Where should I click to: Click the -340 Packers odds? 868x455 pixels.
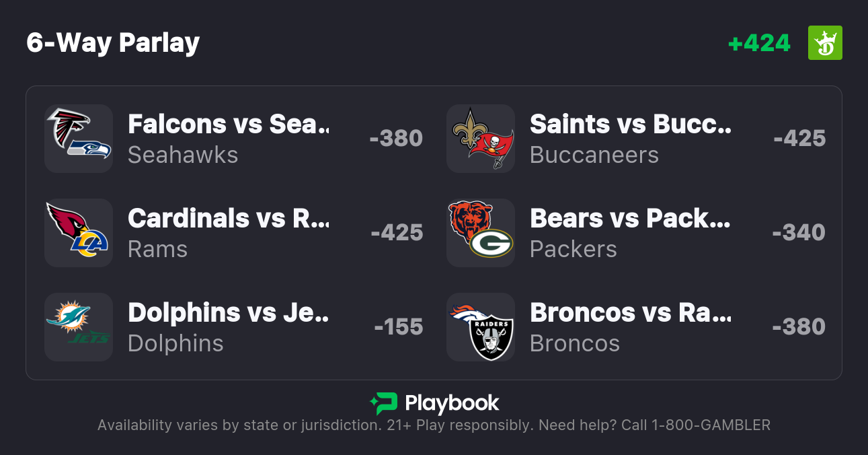click(x=799, y=233)
